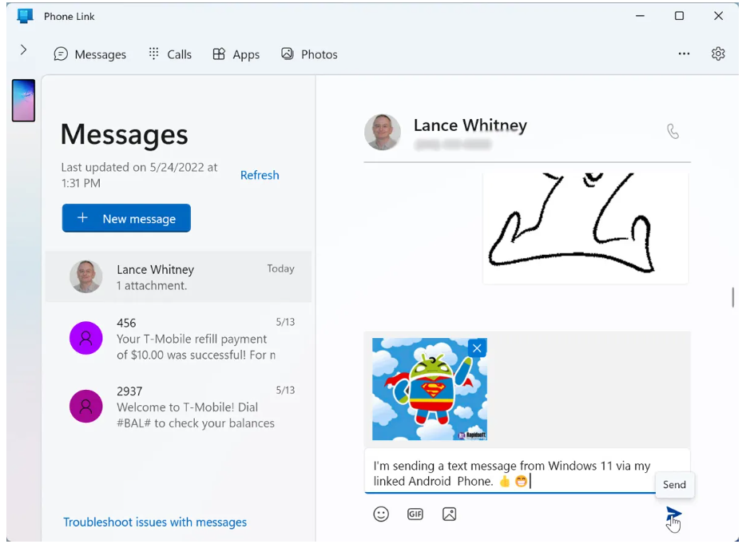Send the message with arrow icon
The width and height of the screenshot is (750, 560).
click(x=673, y=514)
